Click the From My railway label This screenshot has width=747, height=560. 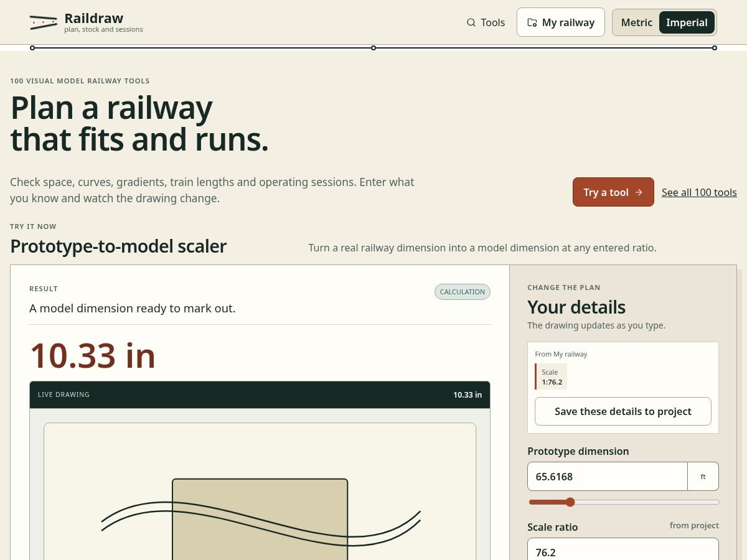561,354
